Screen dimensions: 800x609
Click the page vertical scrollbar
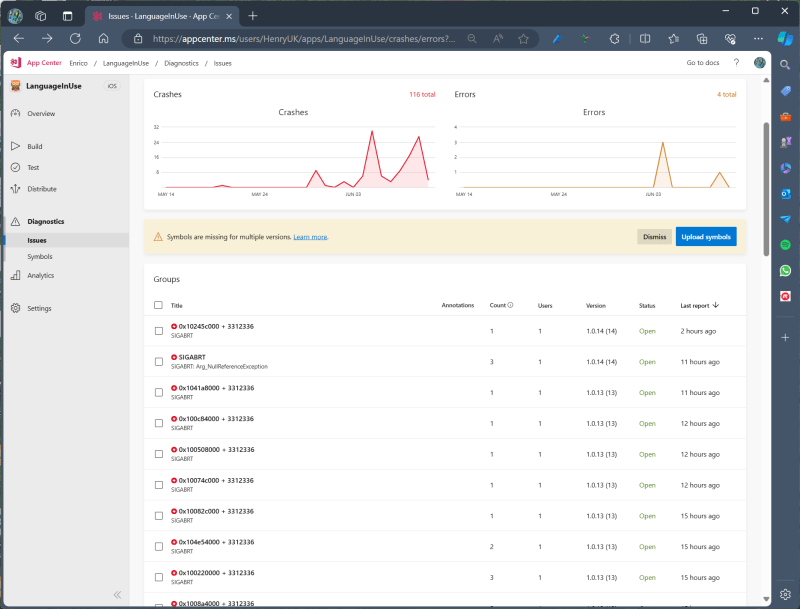[766, 189]
